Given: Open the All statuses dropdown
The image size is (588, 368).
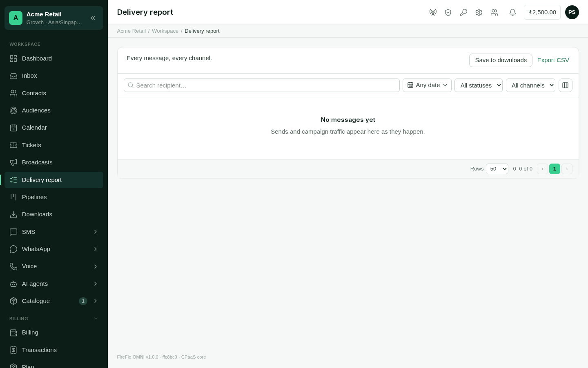Looking at the screenshot, I should (479, 85).
